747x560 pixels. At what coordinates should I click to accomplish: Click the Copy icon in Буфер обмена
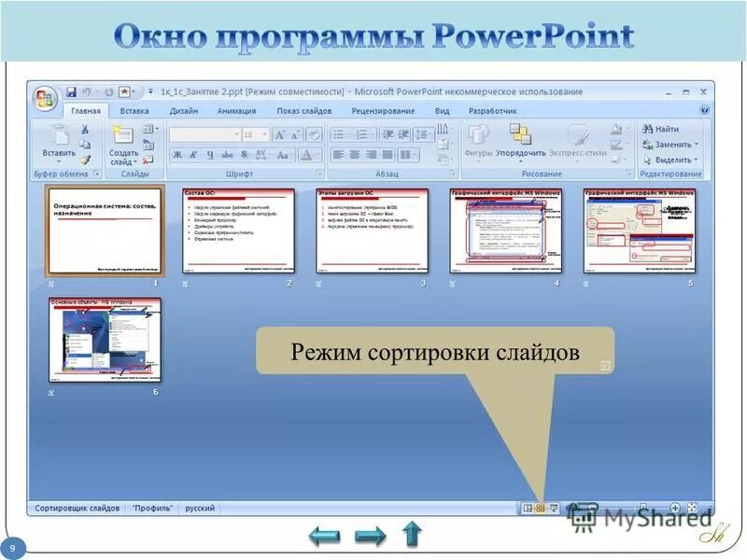click(x=85, y=145)
